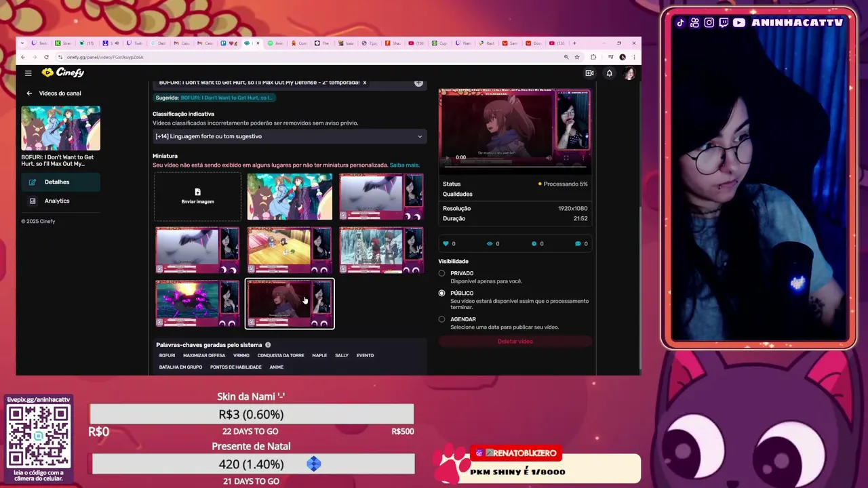Viewport: 868px width, 488px height.
Task: Click the SALLY keyword tag
Action: pyautogui.click(x=342, y=355)
